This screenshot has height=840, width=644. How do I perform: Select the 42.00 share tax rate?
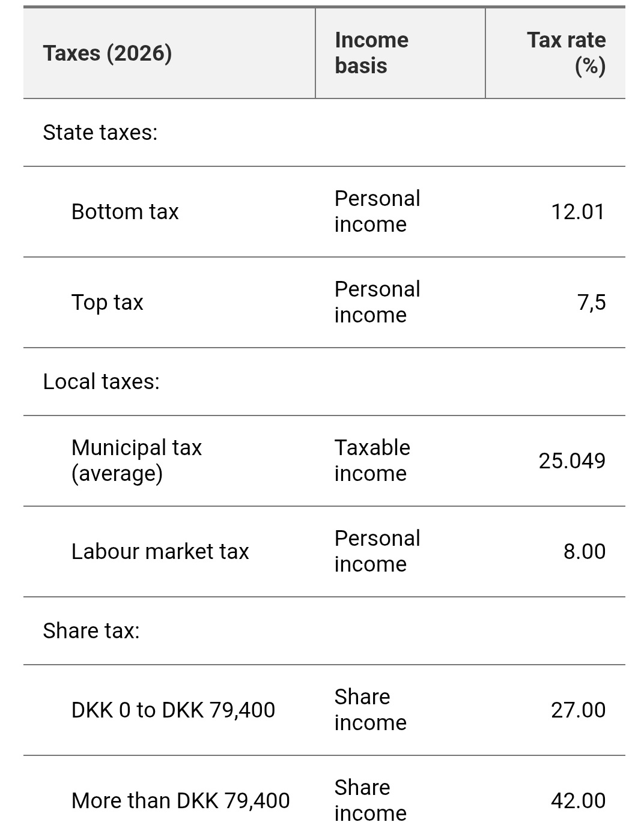(577, 801)
